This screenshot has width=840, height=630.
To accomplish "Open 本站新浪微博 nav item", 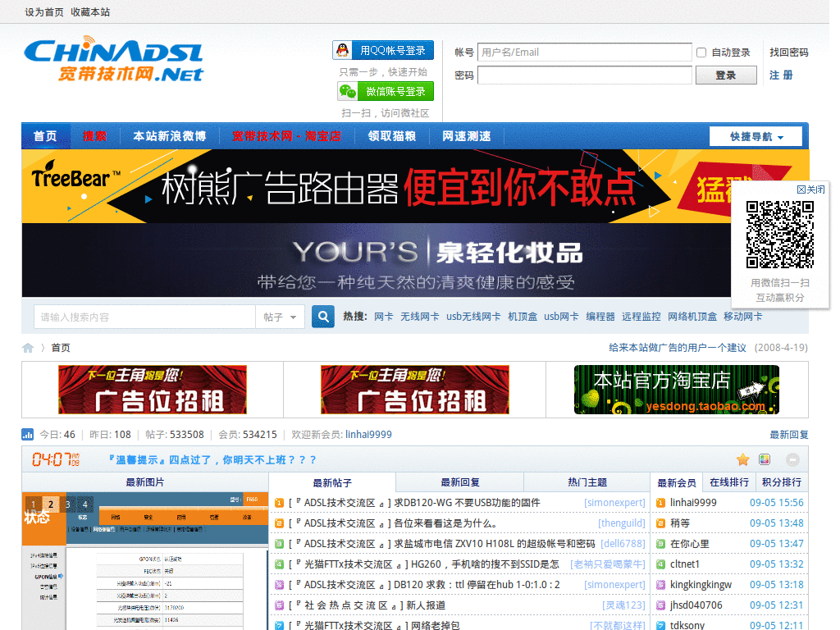I will pos(169,136).
